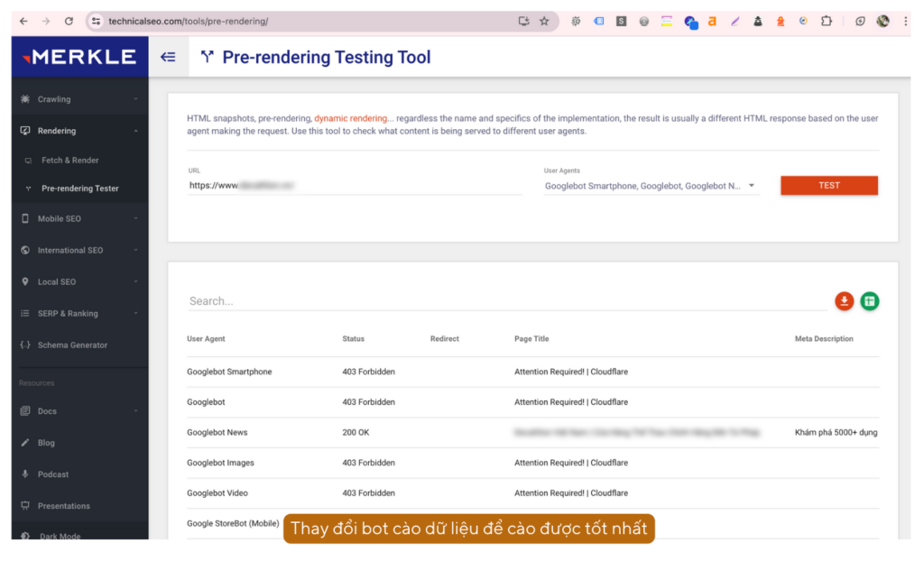Viewport: 924px width, 561px height.
Task: Toggle Dark Mode in sidebar
Action: coord(59,536)
